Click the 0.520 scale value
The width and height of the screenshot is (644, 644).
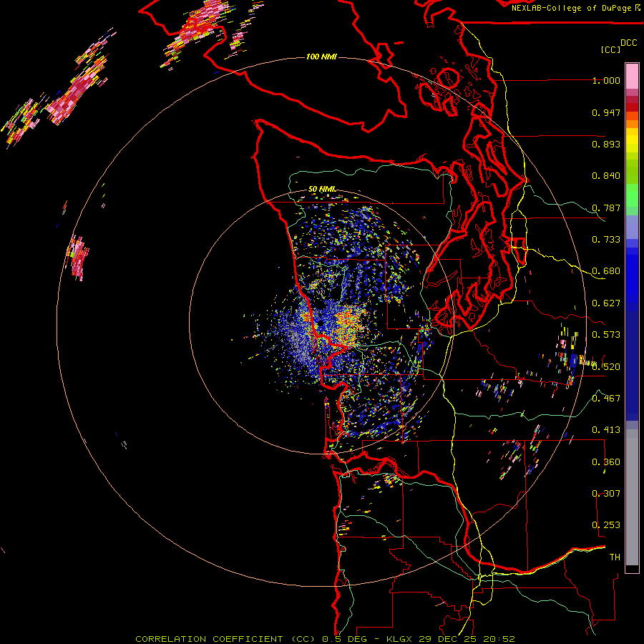tap(606, 367)
